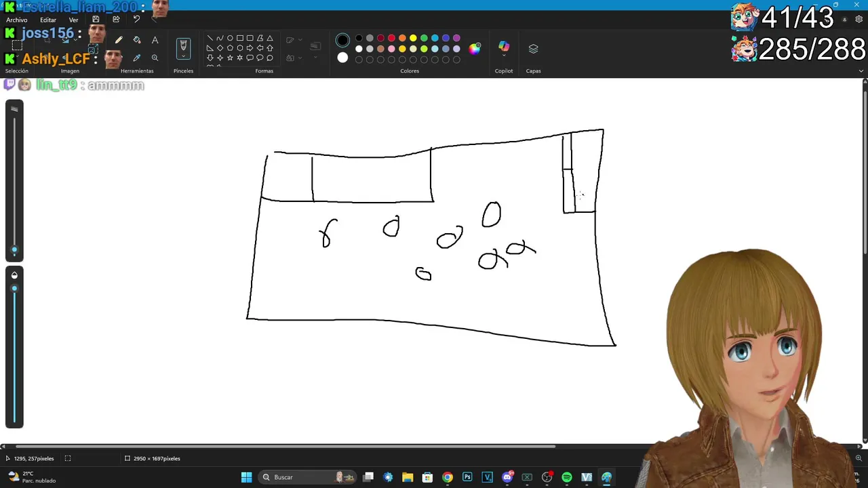Click the cursor position "1295, 257píxeles" readout
The image size is (868, 488).
pos(34,459)
